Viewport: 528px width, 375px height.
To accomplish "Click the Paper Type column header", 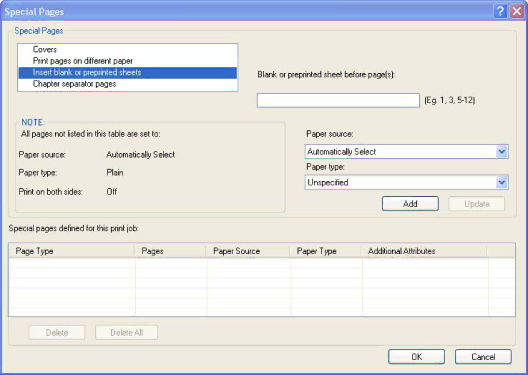I will pyautogui.click(x=326, y=251).
